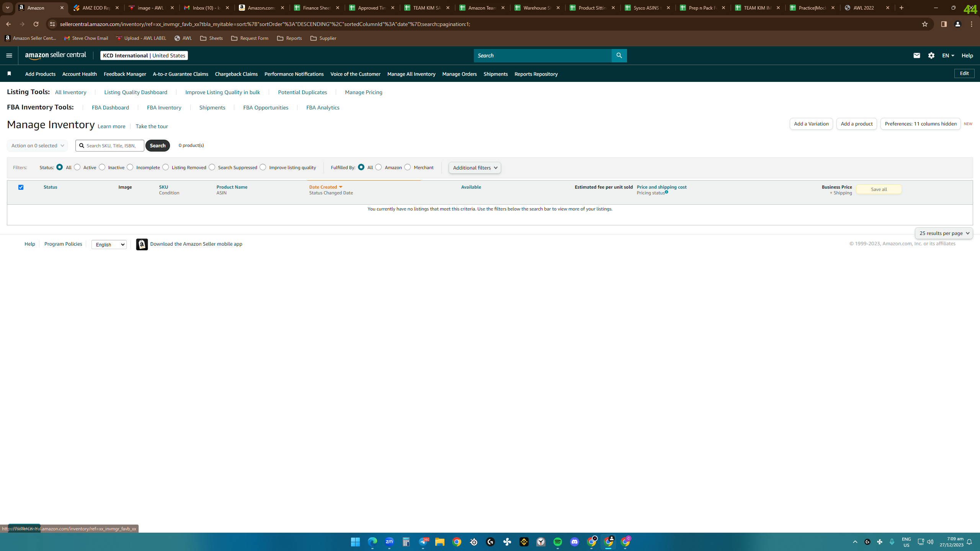Viewport: 980px width, 551px height.
Task: Open the Seller Central hamburger menu
Action: (9, 55)
